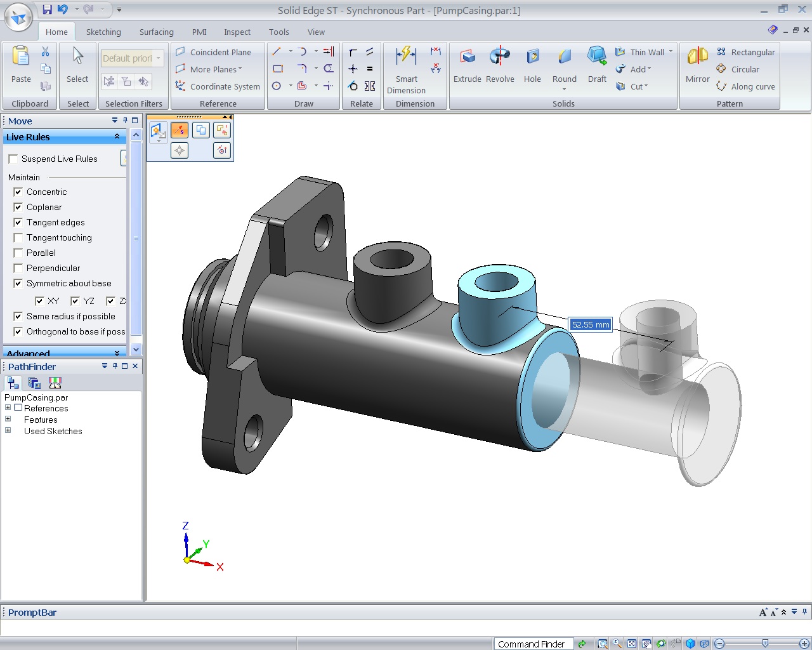Open the PMI tab
The image size is (812, 650).
(199, 32)
